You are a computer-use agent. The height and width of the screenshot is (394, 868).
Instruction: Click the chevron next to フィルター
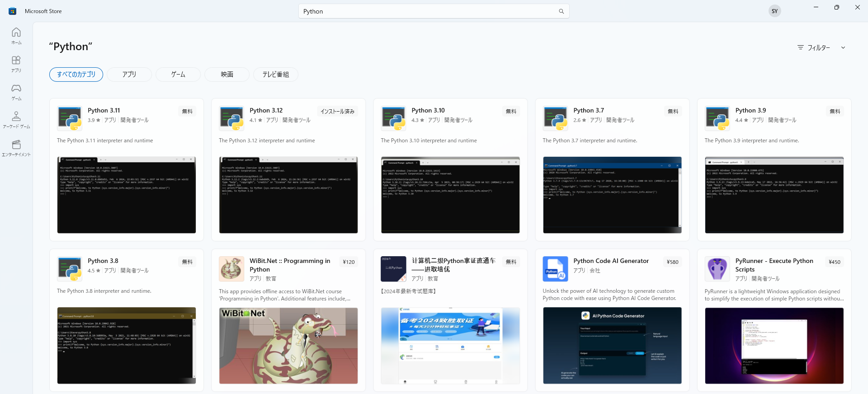click(843, 47)
